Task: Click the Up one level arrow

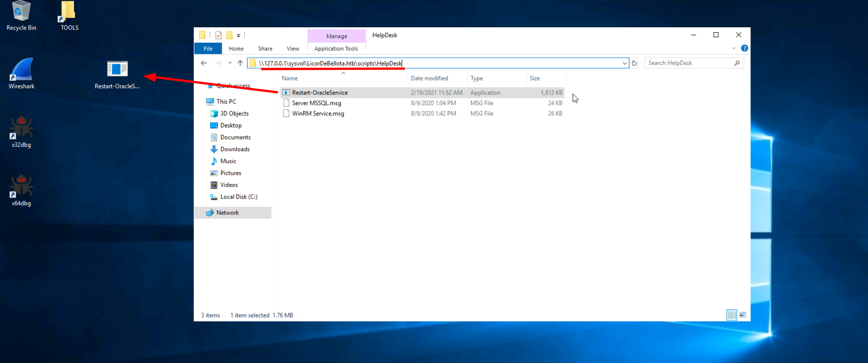Action: [x=240, y=63]
